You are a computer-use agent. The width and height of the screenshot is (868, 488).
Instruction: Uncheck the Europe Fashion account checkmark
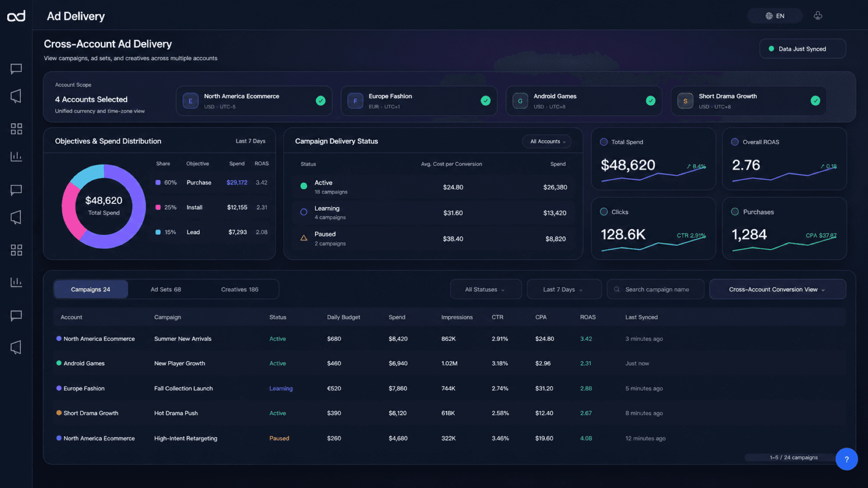pos(486,101)
